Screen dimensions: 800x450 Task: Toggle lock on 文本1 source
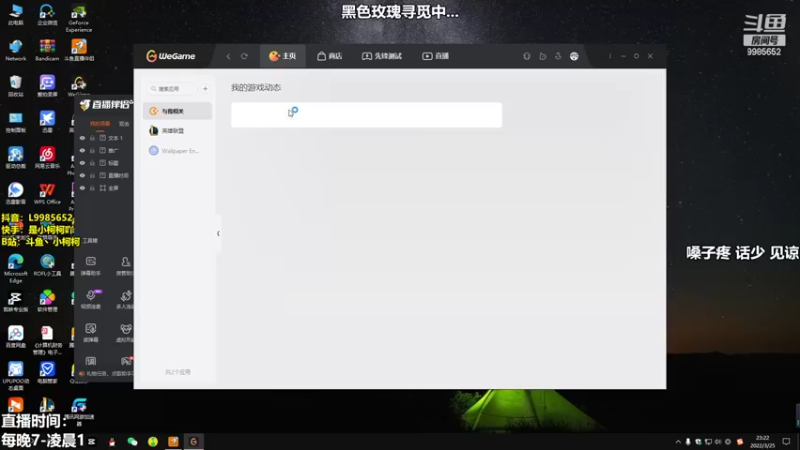92,138
